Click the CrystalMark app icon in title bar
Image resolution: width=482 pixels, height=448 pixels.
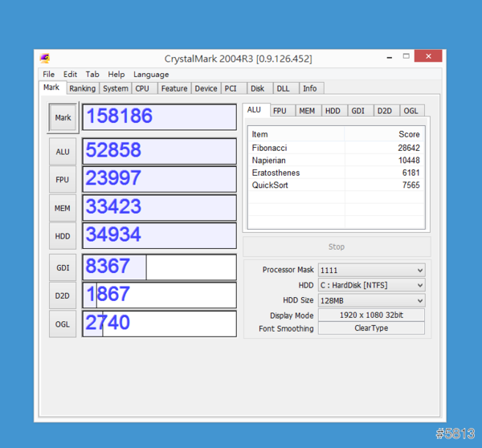click(46, 59)
